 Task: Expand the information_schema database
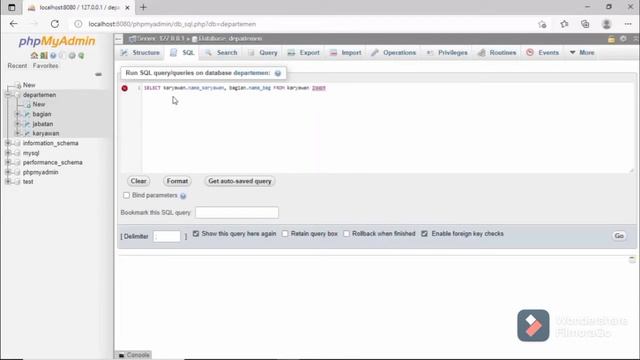click(8, 143)
